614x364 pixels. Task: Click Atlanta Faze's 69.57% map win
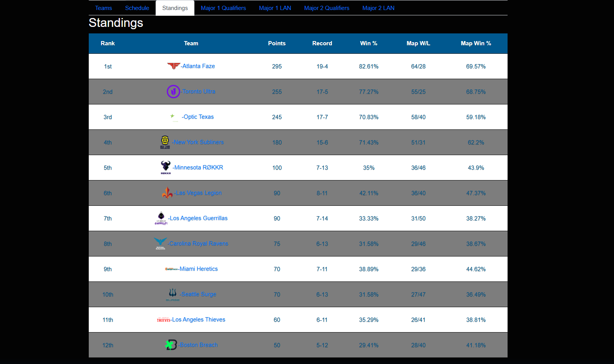coord(476,66)
